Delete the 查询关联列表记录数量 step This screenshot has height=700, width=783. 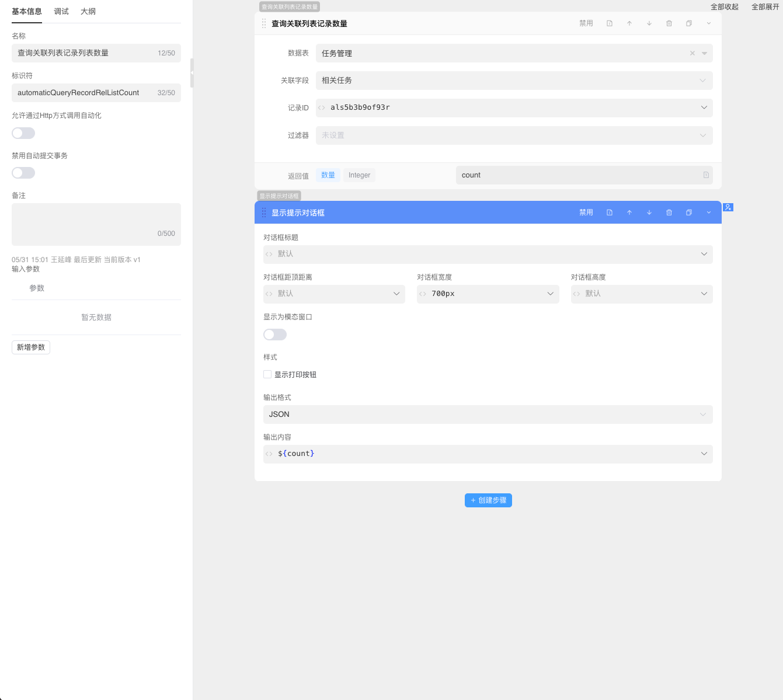pos(669,23)
